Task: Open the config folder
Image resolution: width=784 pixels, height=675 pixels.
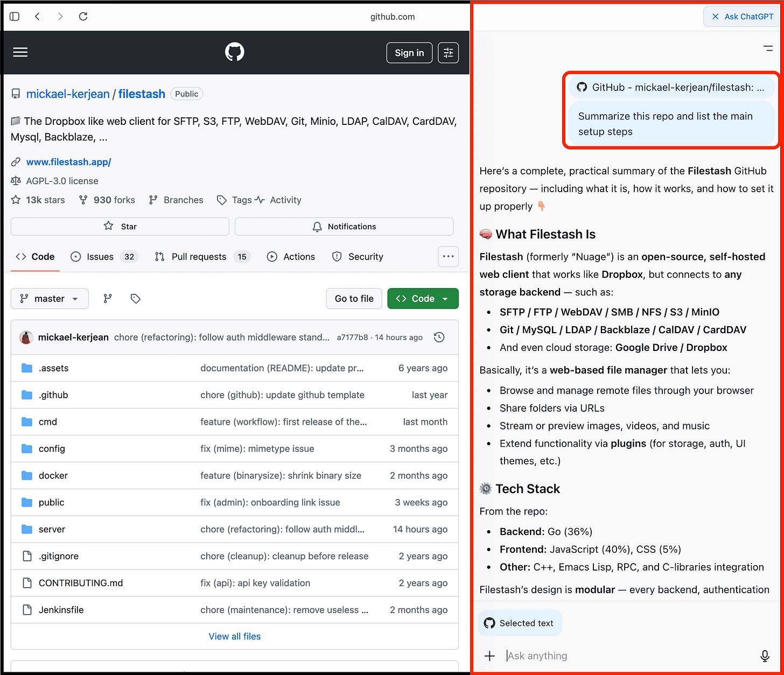Action: pyautogui.click(x=52, y=449)
